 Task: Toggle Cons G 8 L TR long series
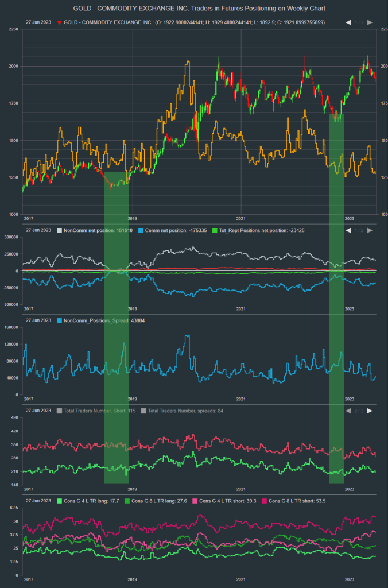pyautogui.click(x=127, y=501)
